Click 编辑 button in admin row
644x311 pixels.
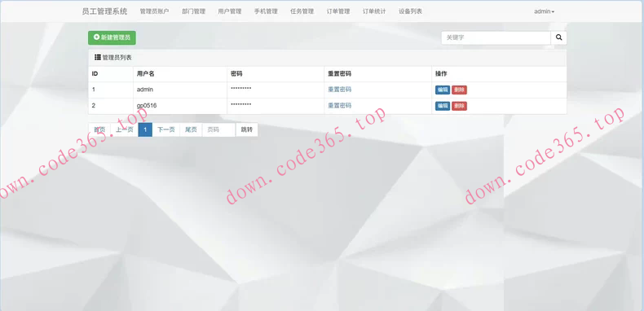(443, 90)
